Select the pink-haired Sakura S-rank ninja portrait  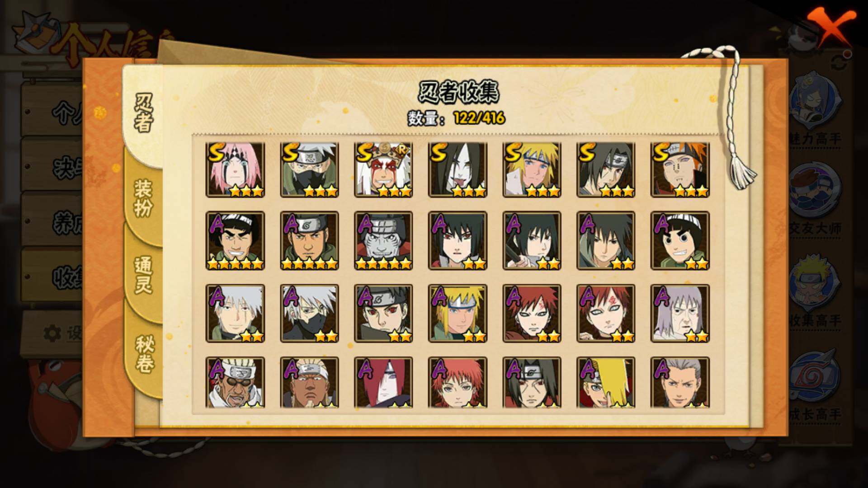235,170
